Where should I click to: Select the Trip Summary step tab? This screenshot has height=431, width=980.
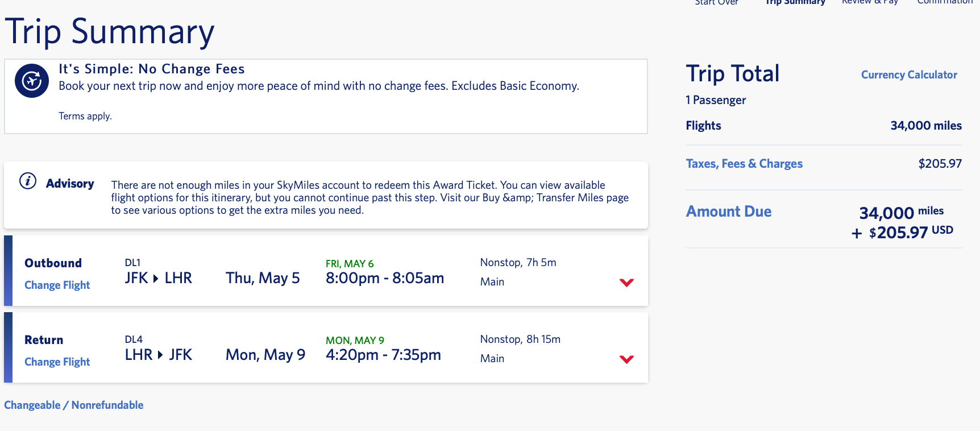point(795,3)
